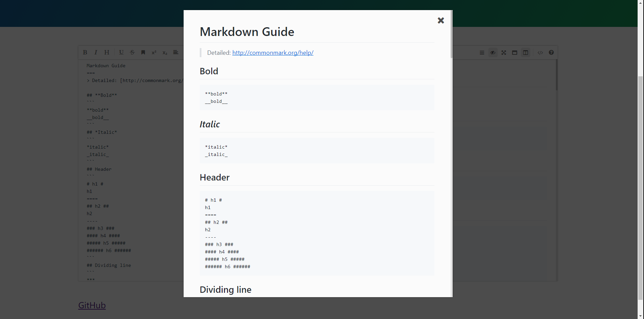
Task: Close the Markdown Guide dialog
Action: click(x=441, y=21)
